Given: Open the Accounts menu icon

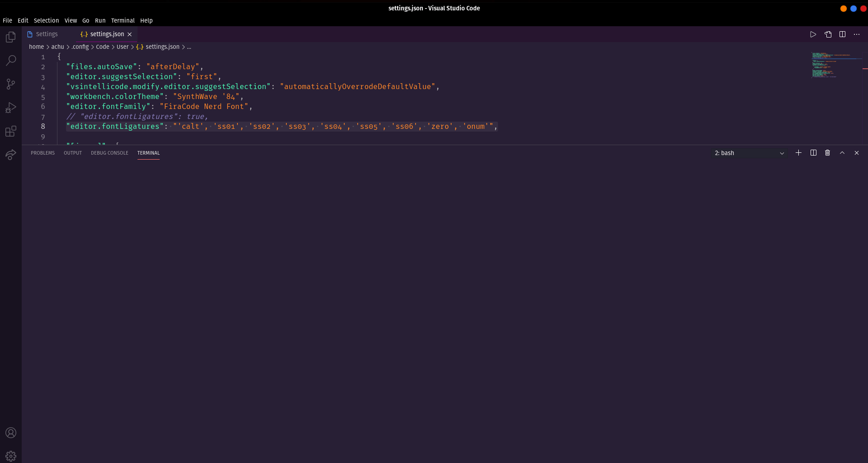Looking at the screenshot, I should (x=11, y=433).
